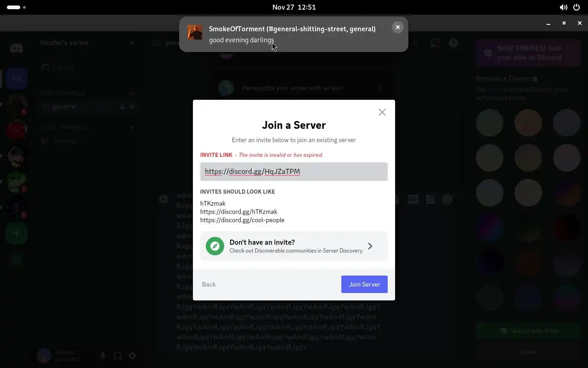Select the hs server icon
The width and height of the screenshot is (588, 368).
(x=17, y=78)
